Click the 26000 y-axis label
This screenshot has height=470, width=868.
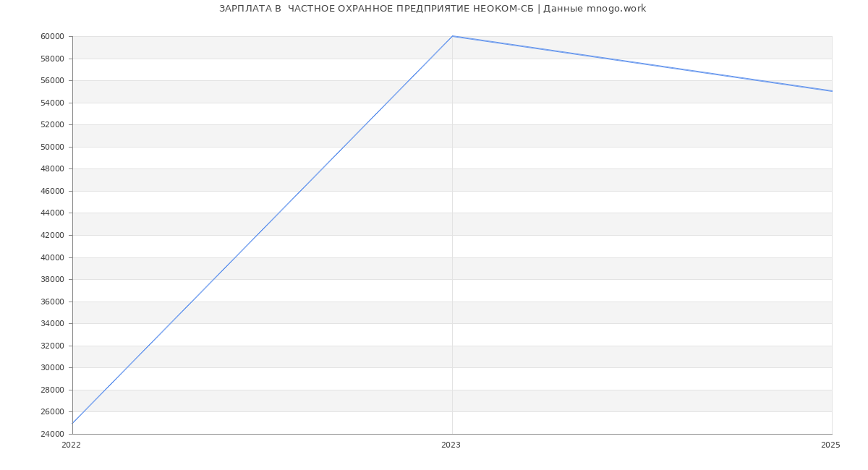click(52, 412)
